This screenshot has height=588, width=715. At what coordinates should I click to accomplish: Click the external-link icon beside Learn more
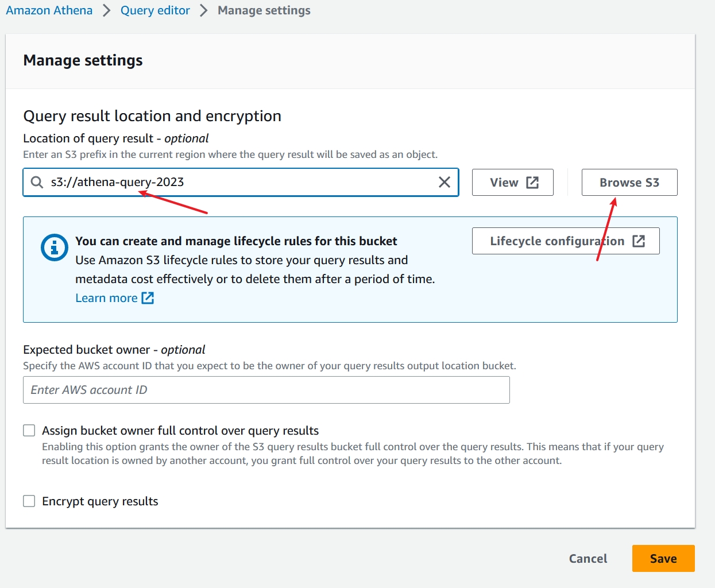[148, 298]
